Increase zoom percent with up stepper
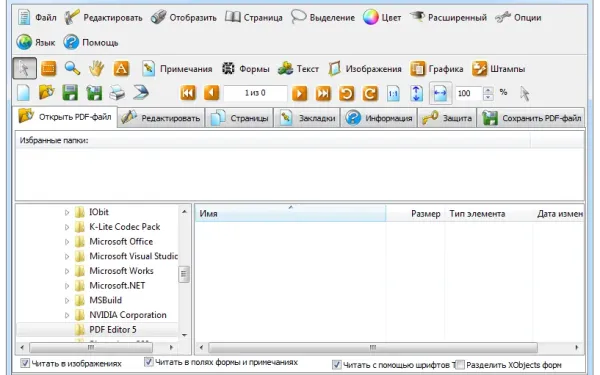600x375 pixels. (x=488, y=90)
